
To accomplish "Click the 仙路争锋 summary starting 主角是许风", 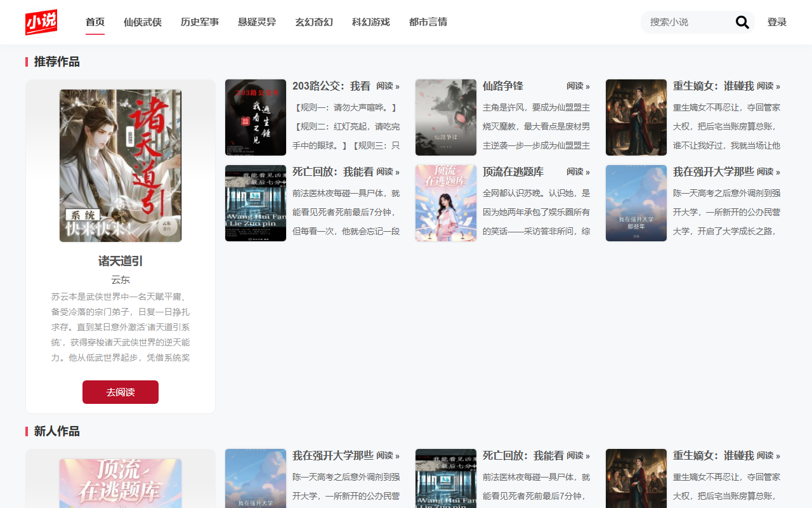I will click(x=537, y=126).
